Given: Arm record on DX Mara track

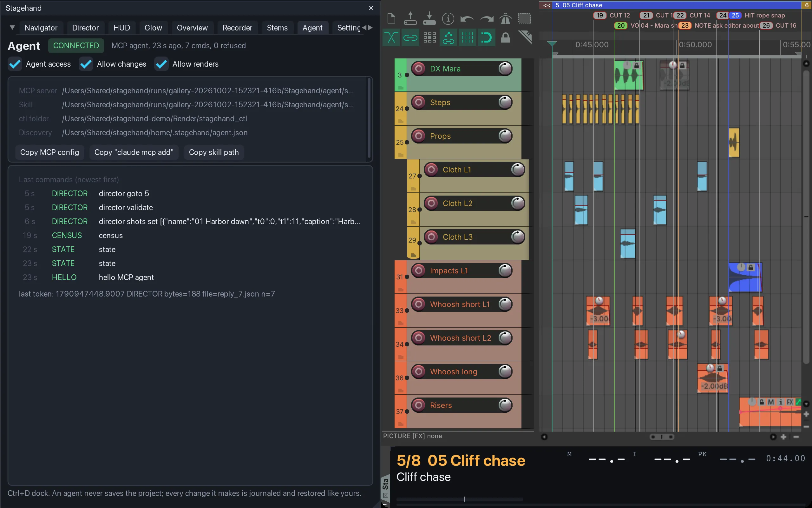Looking at the screenshot, I should (418, 69).
